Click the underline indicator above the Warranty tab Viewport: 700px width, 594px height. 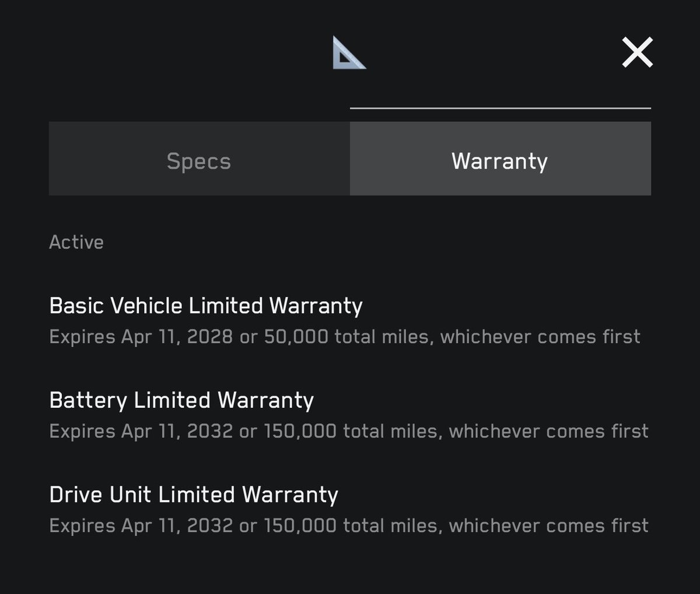point(501,108)
